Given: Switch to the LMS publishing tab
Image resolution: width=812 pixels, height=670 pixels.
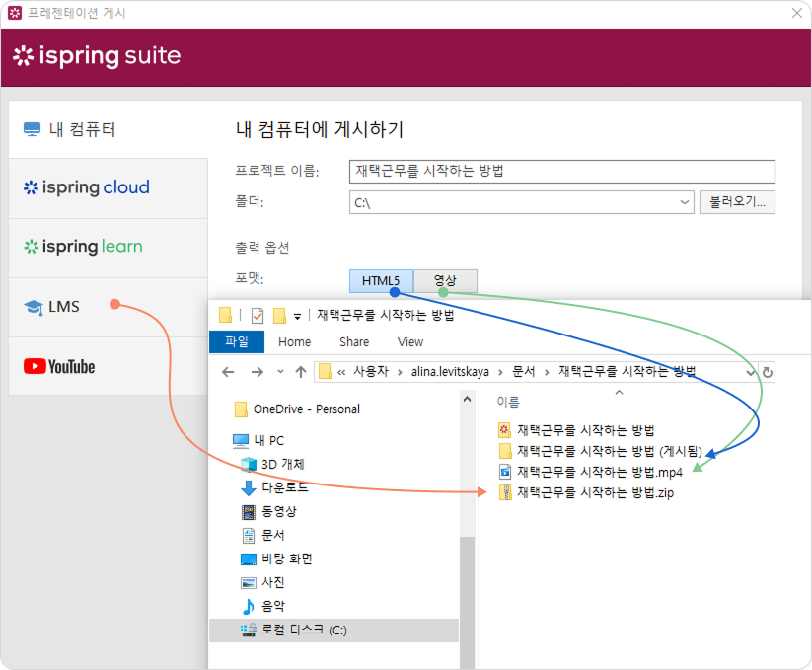Looking at the screenshot, I should coord(109,307).
